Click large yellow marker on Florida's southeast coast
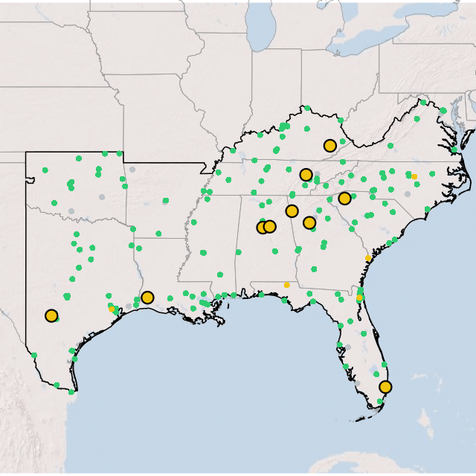Viewport: 476px width, 476px height. pyautogui.click(x=385, y=387)
